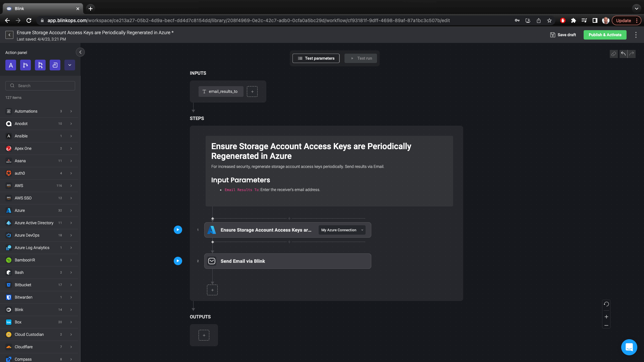Viewport: 644px width, 362px height.
Task: Zoom in using the plus control on the right
Action: click(x=606, y=316)
